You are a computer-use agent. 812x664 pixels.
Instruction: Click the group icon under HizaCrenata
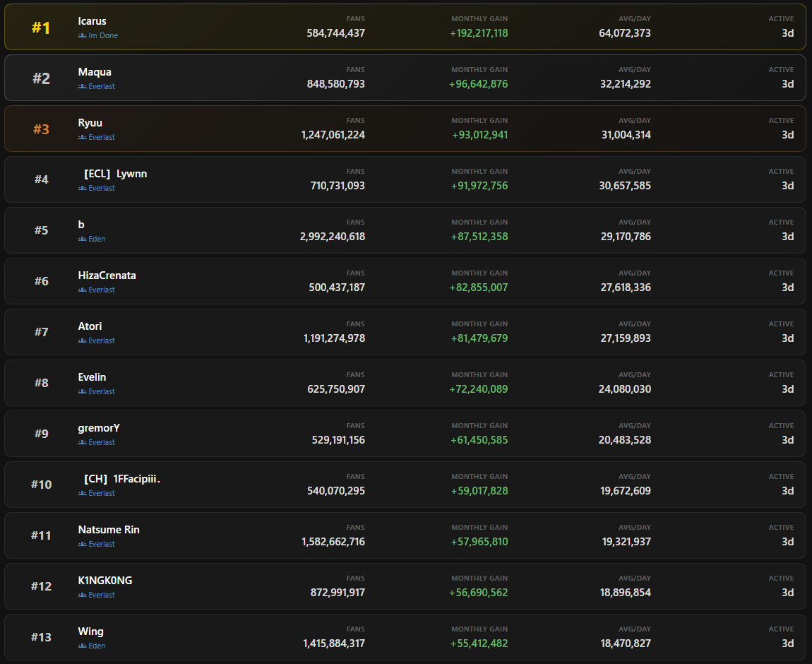83,290
